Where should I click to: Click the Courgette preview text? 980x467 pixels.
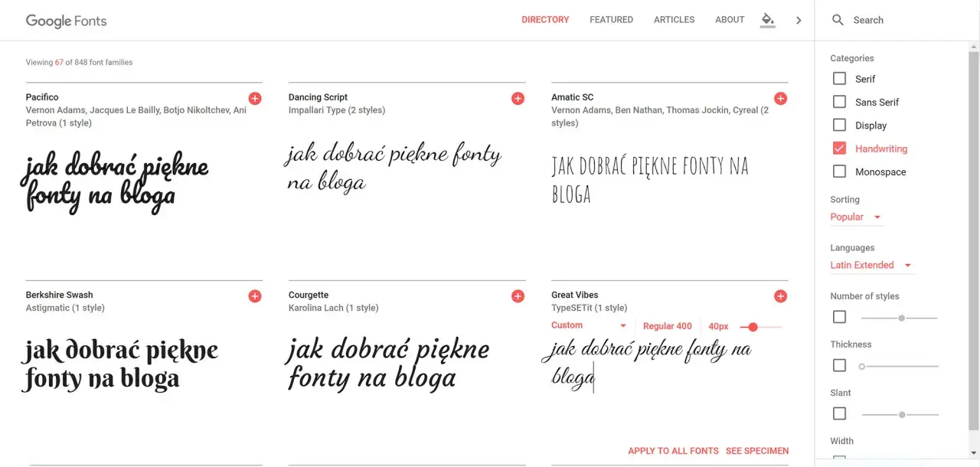click(388, 363)
